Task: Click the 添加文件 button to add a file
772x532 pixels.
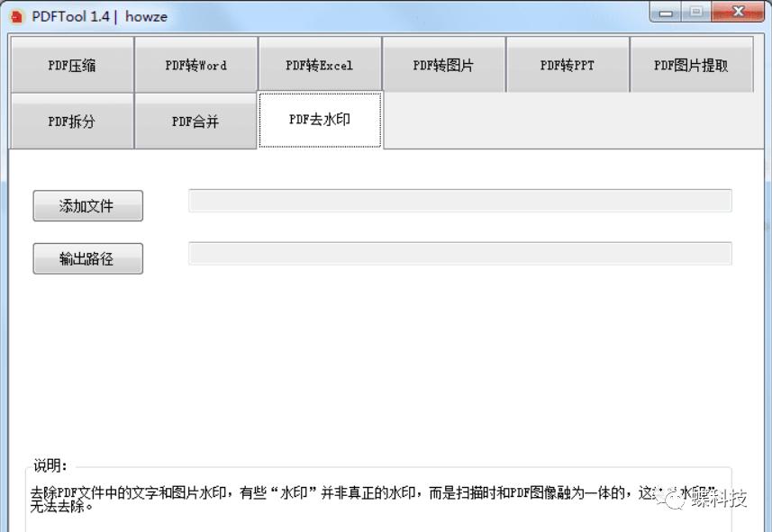Action: tap(87, 205)
